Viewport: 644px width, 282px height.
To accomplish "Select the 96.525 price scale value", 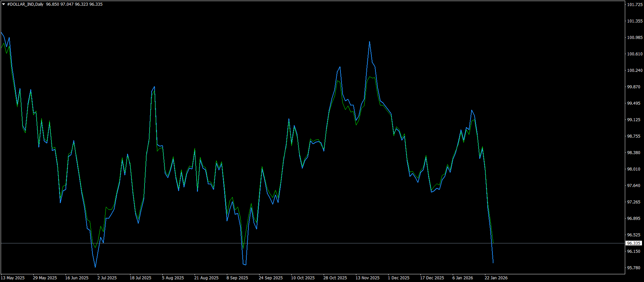I will pos(634,235).
